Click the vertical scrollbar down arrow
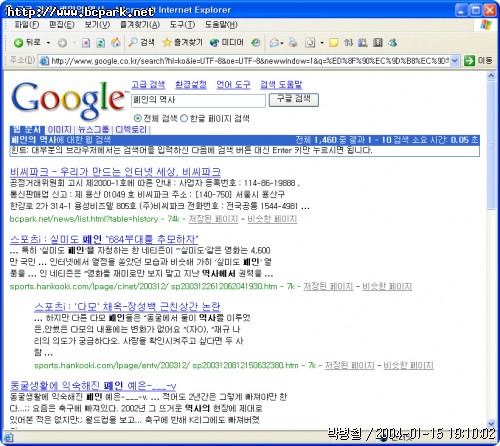The image size is (500, 446). [491, 423]
